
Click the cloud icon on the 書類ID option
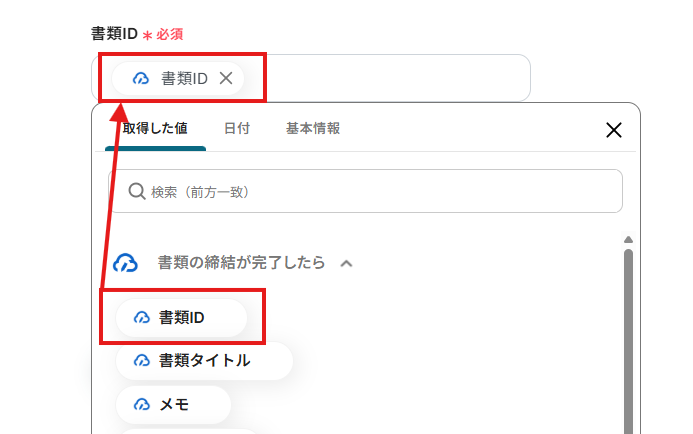point(140,318)
